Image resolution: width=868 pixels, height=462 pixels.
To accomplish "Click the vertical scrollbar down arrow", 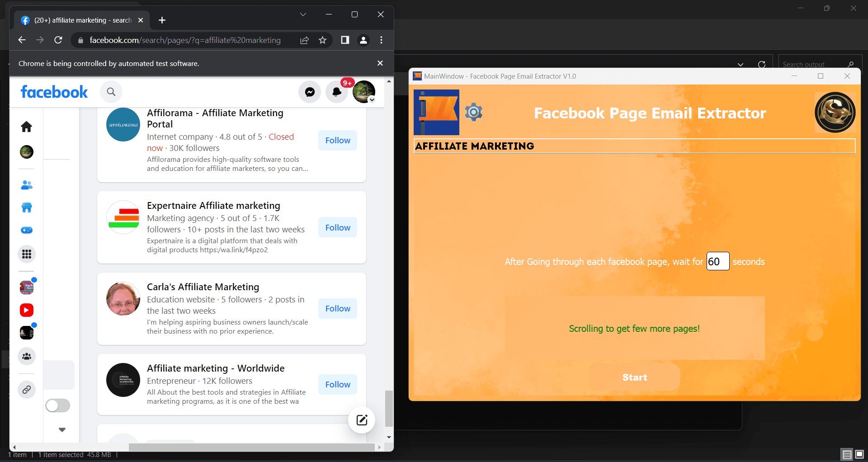I will point(389,437).
